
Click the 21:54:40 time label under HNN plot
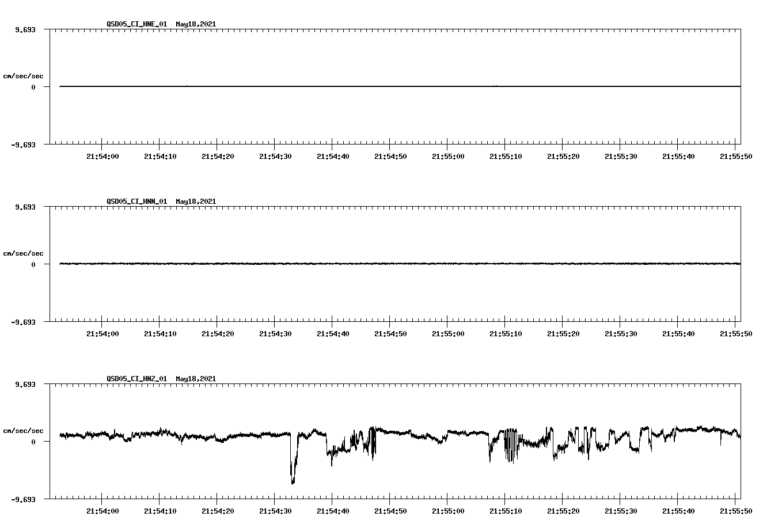(333, 333)
